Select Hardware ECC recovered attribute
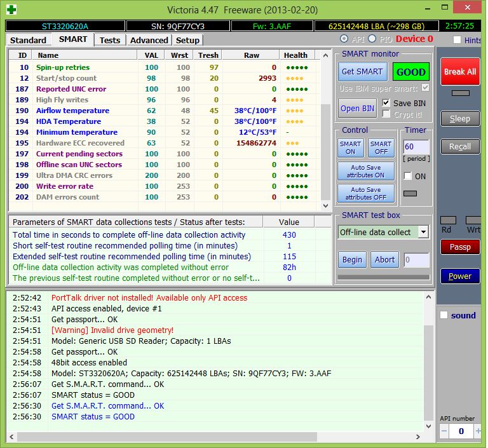The image size is (488, 448). (165, 143)
